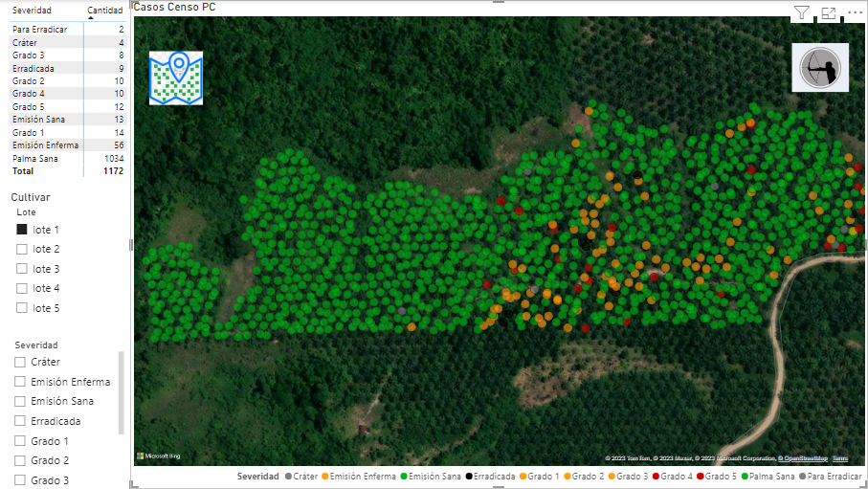The image size is (868, 489).
Task: Sort by Severidad column header
Action: tap(32, 10)
